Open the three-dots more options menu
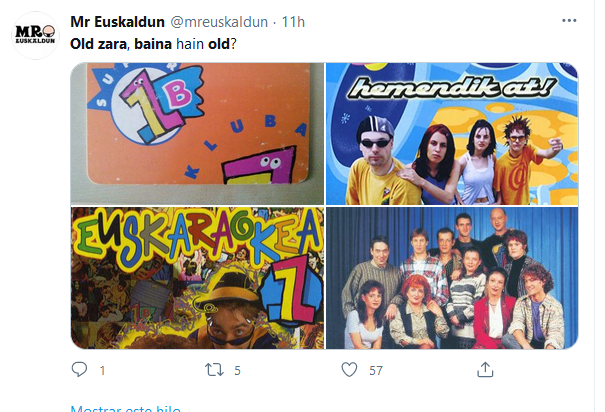 tap(569, 21)
